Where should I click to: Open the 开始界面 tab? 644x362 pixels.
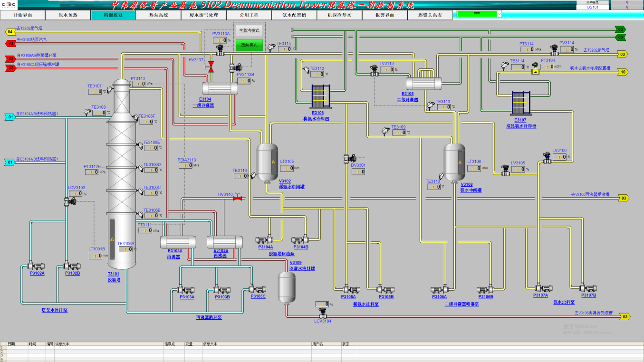[23, 15]
